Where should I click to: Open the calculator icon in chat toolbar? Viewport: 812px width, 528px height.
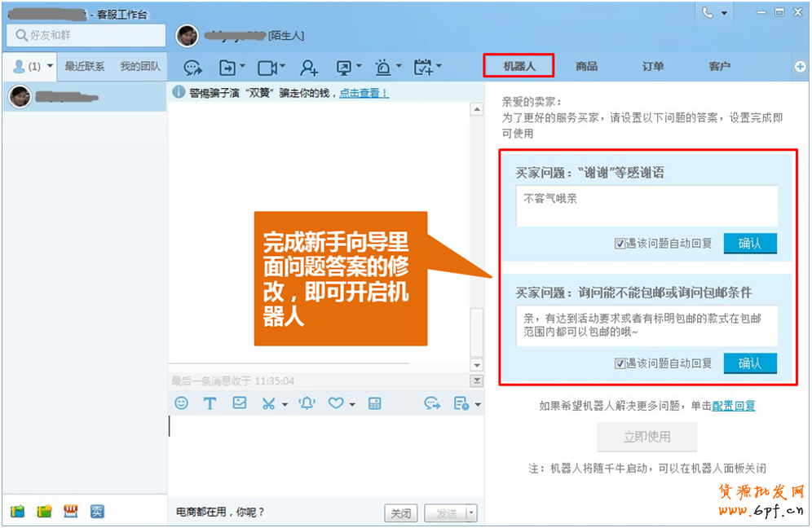tap(374, 403)
